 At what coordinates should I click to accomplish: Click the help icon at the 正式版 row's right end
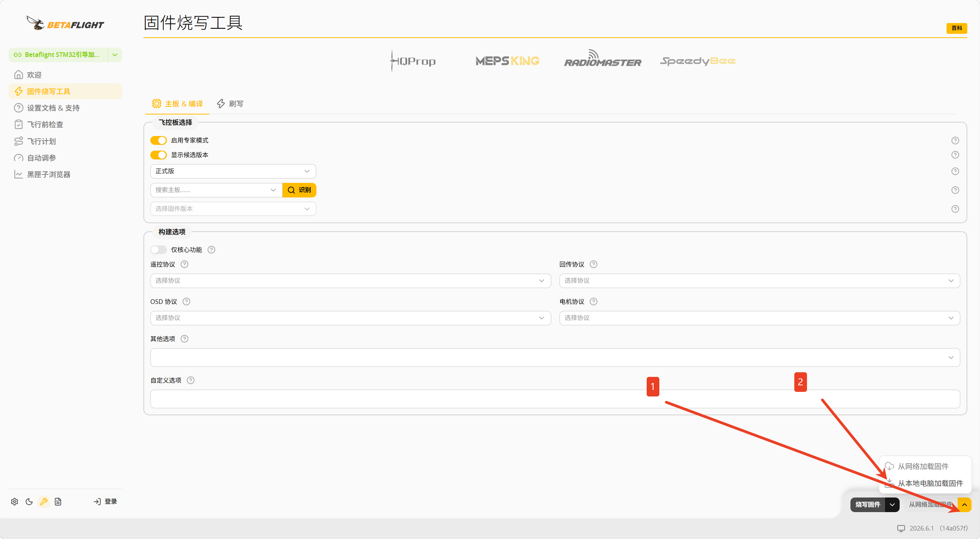(955, 171)
